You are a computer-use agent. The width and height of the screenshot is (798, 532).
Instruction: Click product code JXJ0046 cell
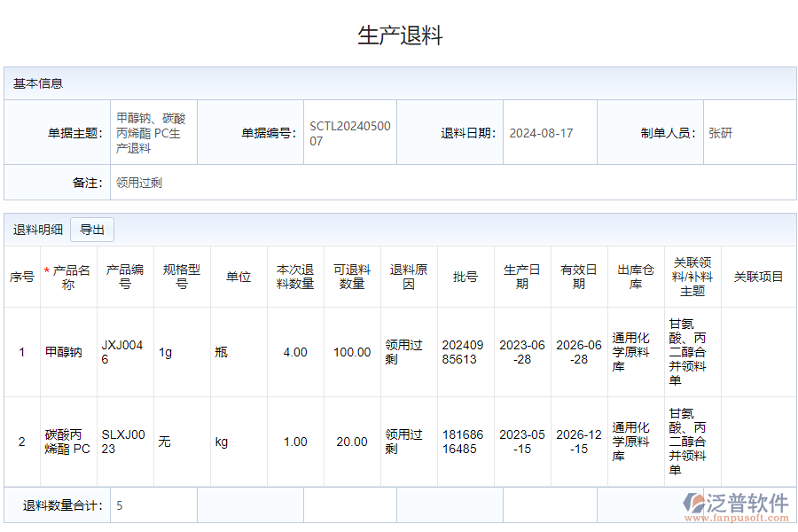click(x=122, y=352)
